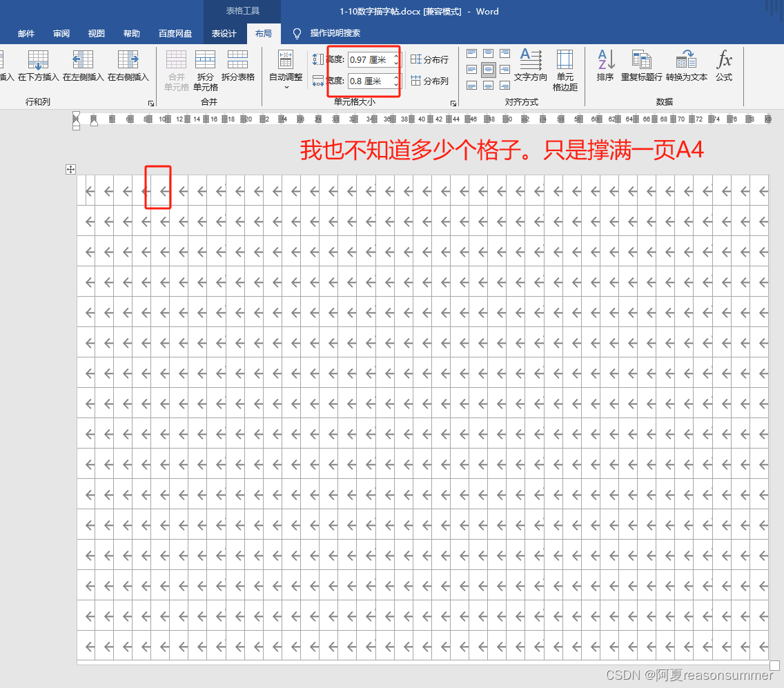
Task: Click lightbulb icon beside search
Action: click(x=297, y=34)
